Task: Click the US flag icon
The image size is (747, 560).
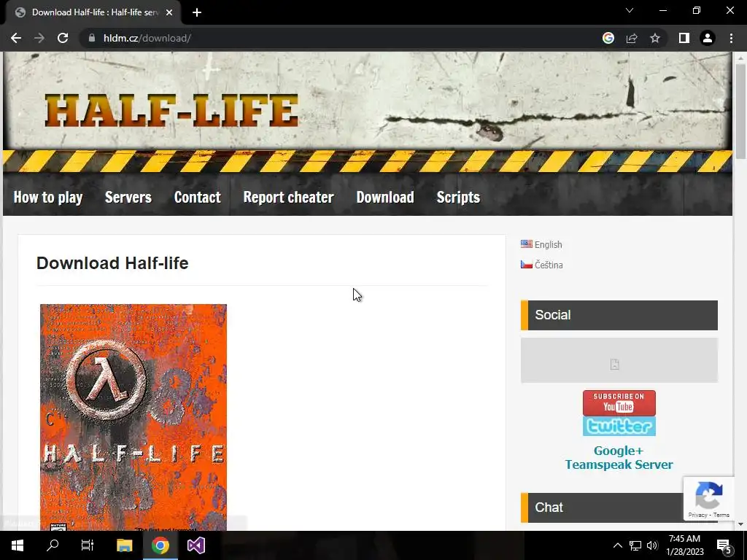Action: pos(527,244)
